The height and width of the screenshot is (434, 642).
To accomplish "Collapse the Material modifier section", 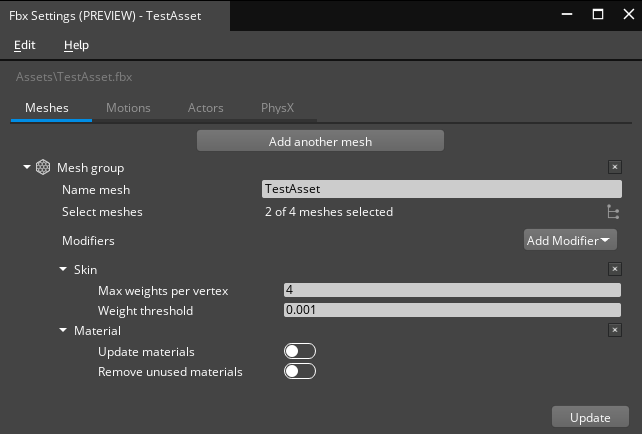I will pyautogui.click(x=63, y=330).
